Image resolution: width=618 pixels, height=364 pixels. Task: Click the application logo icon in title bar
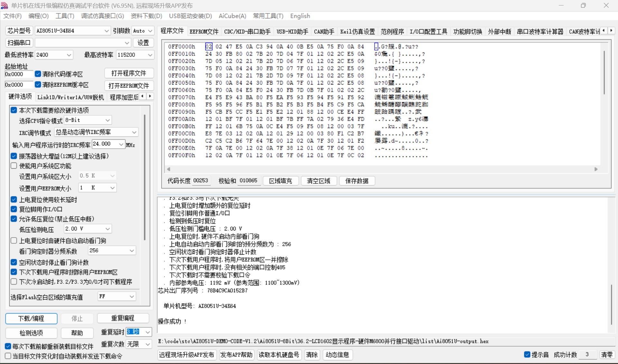(5, 5)
